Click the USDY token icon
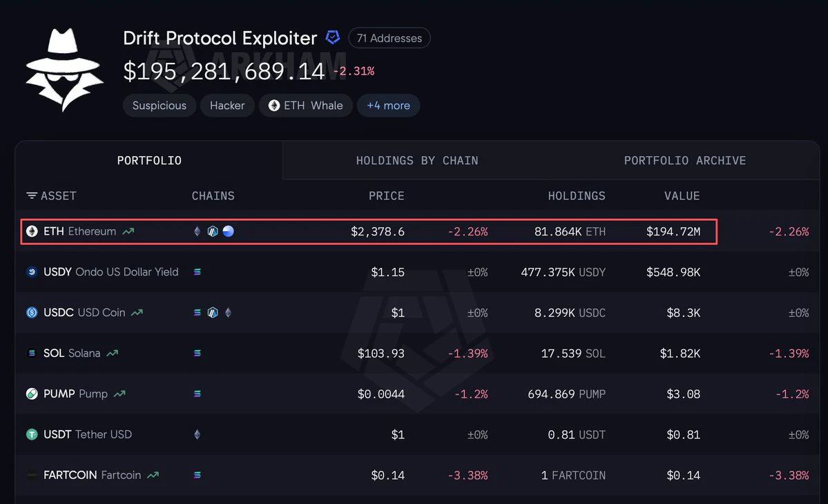Screen dimensions: 828x504 32,272
